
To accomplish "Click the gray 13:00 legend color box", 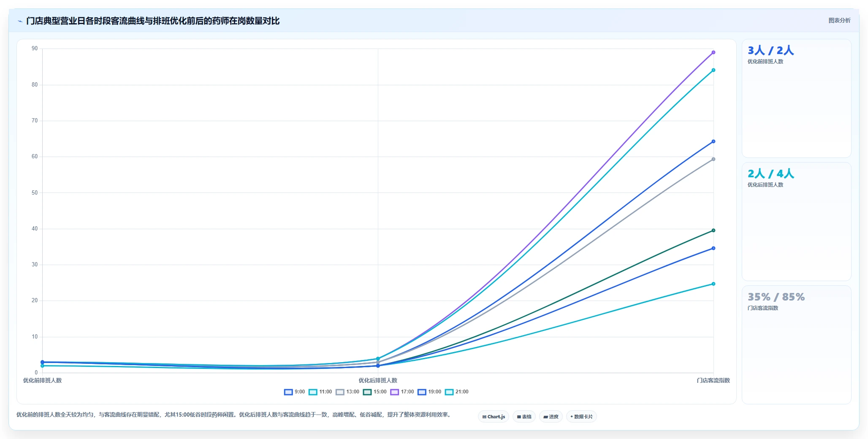I will (x=340, y=392).
